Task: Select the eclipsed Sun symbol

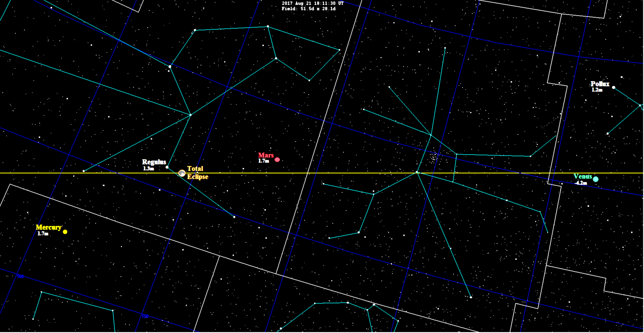Action: (x=182, y=173)
